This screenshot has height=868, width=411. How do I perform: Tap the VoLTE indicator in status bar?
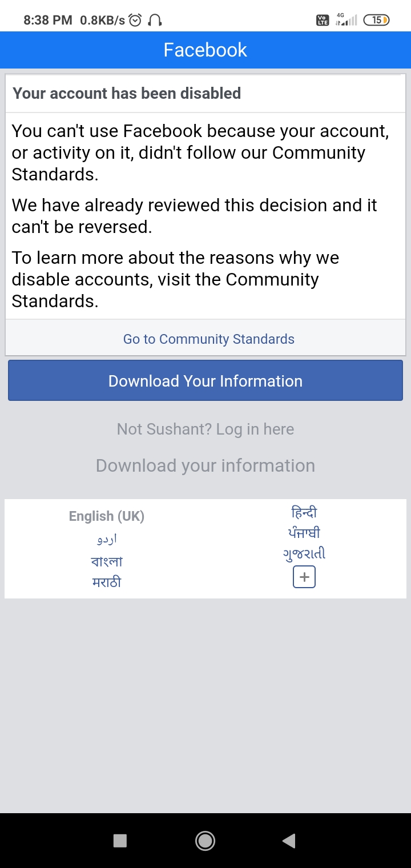click(x=323, y=19)
